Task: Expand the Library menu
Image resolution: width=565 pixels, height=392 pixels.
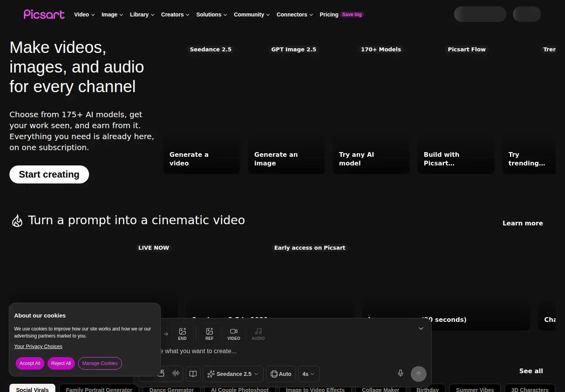Action: [142, 15]
